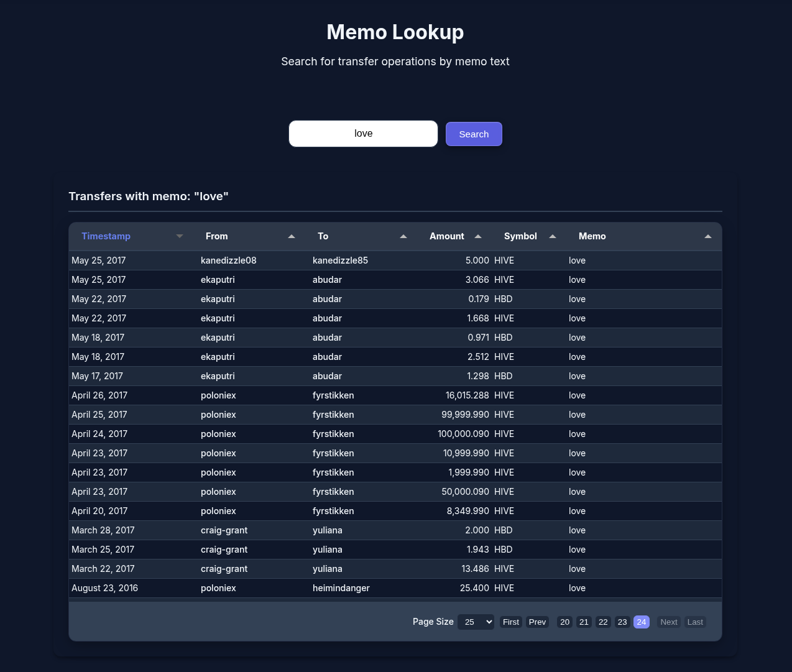The image size is (792, 672).
Task: Select the heimindanger transfer row
Action: click(x=395, y=588)
